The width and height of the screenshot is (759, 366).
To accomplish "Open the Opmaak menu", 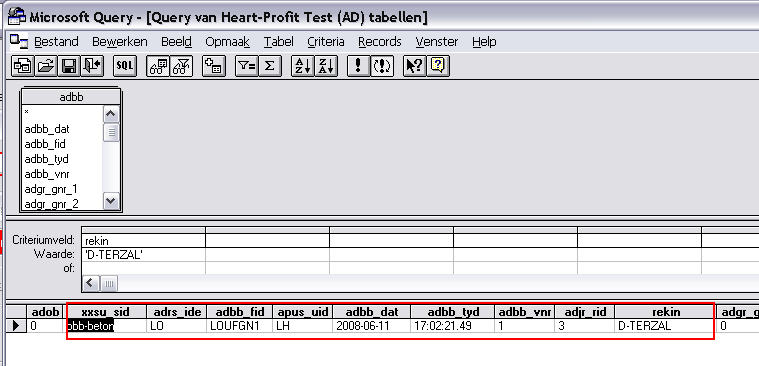I will pyautogui.click(x=228, y=42).
